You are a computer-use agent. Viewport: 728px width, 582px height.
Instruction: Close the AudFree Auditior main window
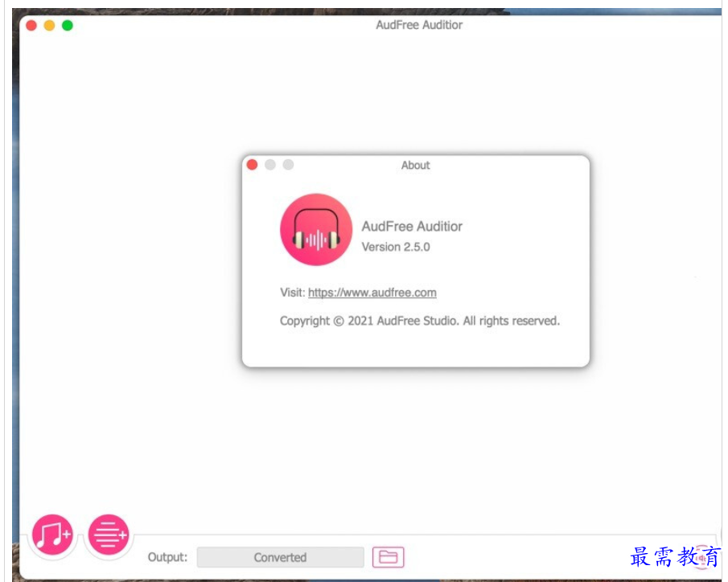(x=31, y=26)
